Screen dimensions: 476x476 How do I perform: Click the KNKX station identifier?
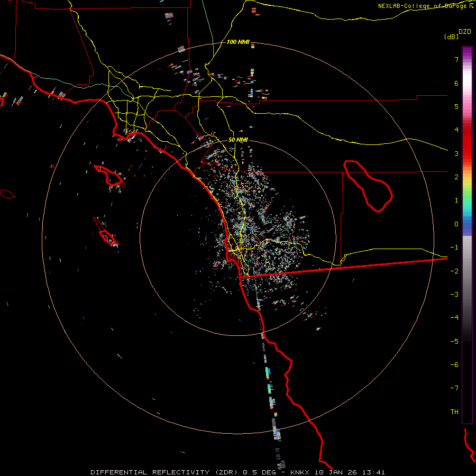coord(300,472)
